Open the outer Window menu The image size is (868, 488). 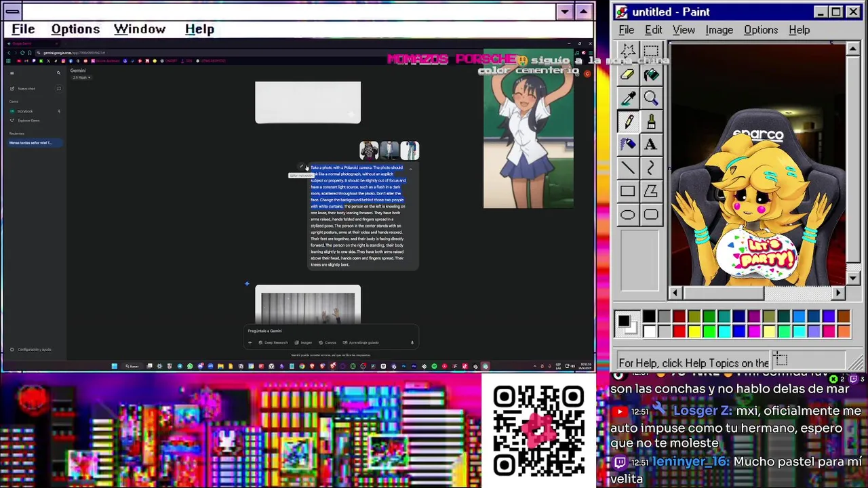pos(140,29)
